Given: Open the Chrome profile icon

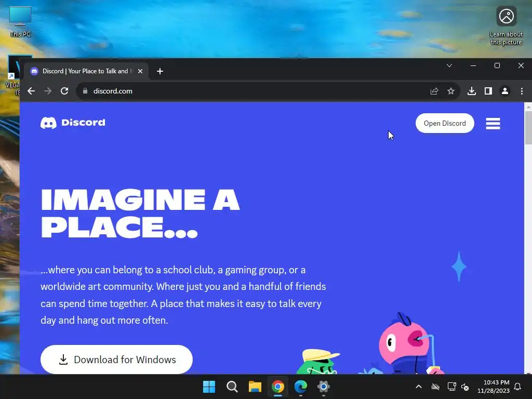Looking at the screenshot, I should tap(505, 91).
